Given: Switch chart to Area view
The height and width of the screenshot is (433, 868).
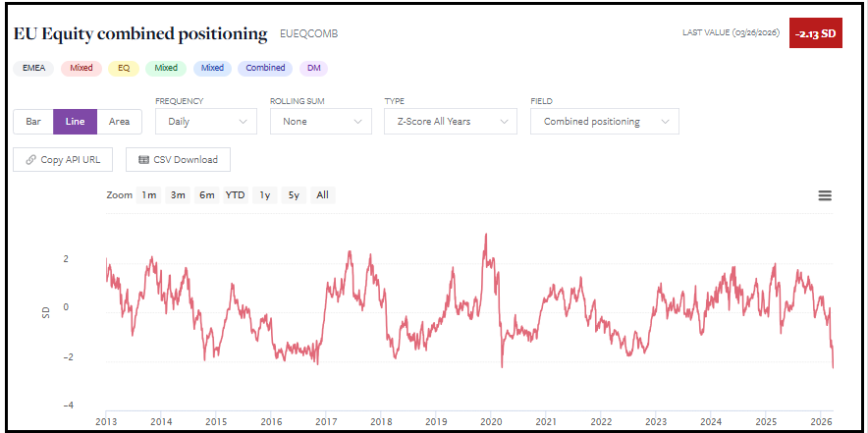Looking at the screenshot, I should click(120, 122).
